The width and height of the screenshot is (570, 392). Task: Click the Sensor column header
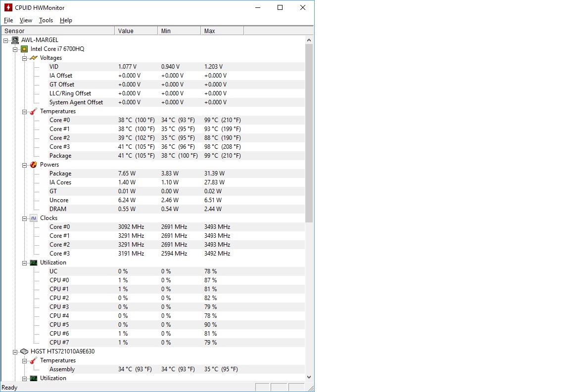58,31
